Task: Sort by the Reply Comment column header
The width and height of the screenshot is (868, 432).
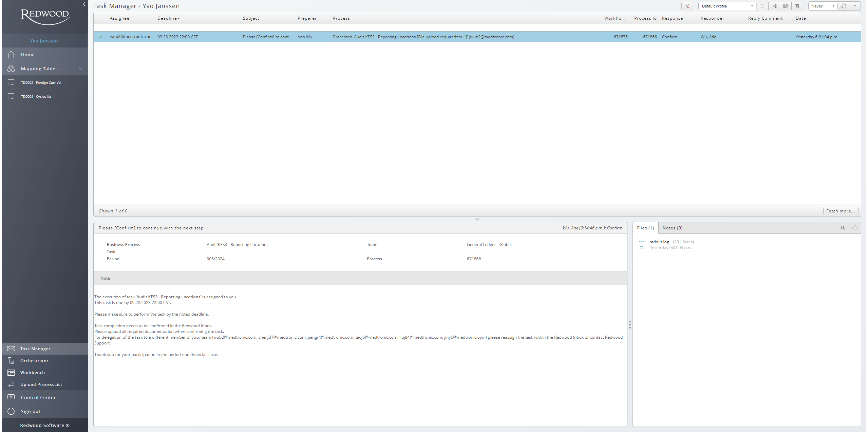Action: click(765, 18)
